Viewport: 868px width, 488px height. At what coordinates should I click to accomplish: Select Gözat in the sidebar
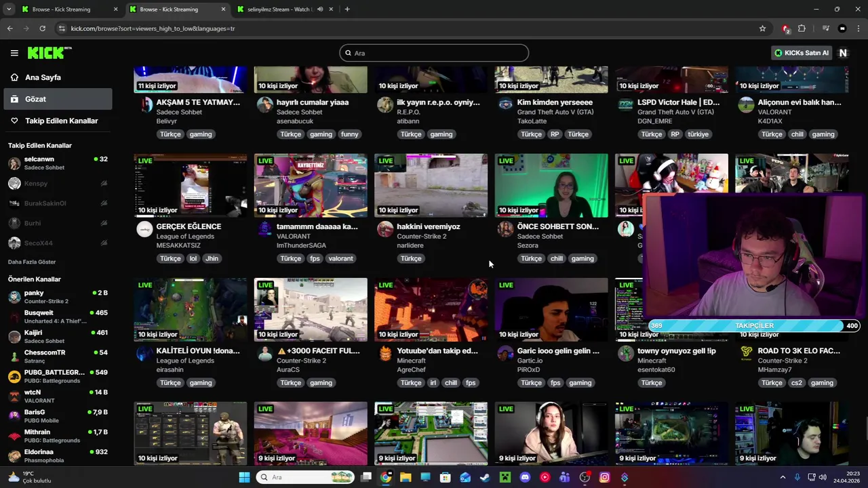click(x=56, y=99)
